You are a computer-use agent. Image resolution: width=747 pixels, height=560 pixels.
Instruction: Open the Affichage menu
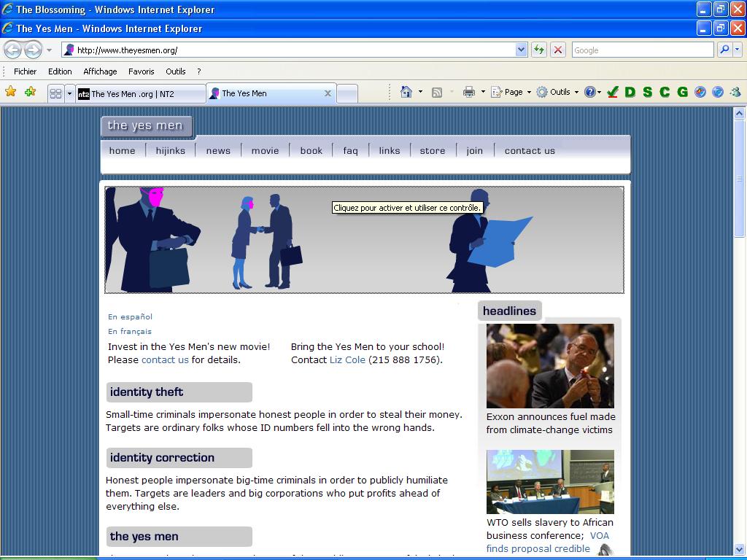(100, 71)
